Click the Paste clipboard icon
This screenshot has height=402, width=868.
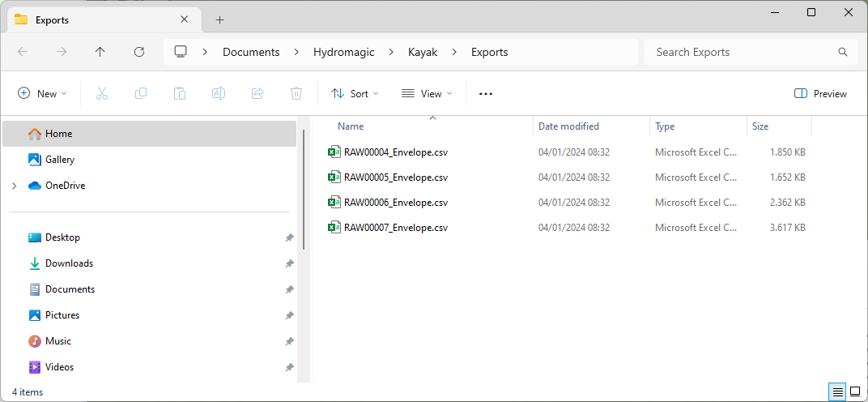click(x=180, y=94)
